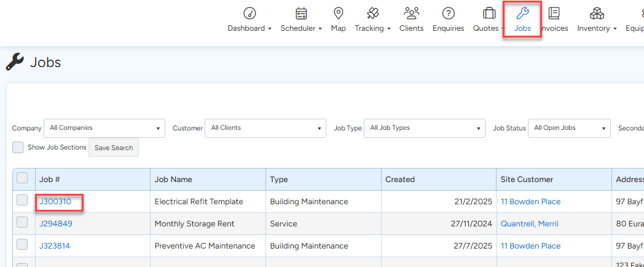This screenshot has height=267, width=644.
Task: Expand the Company dropdown showing All Companies
Action: click(x=104, y=128)
